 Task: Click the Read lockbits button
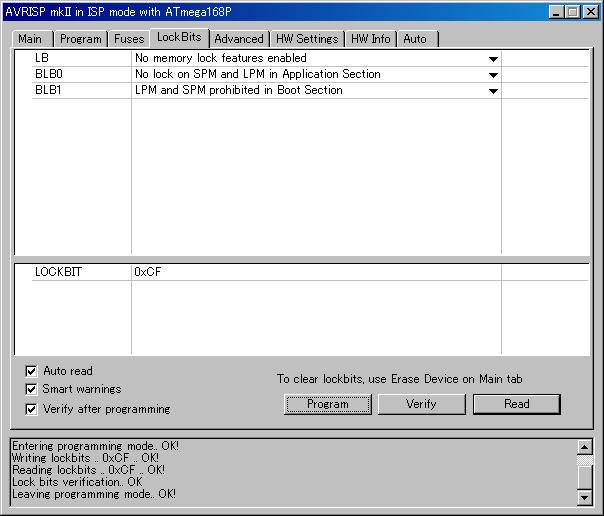517,404
